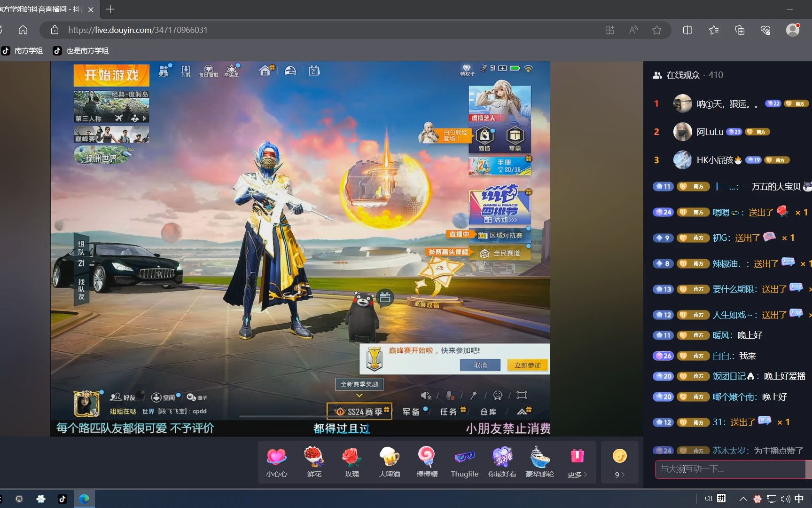Open the 也是南方学姐 bookmark

(81, 50)
